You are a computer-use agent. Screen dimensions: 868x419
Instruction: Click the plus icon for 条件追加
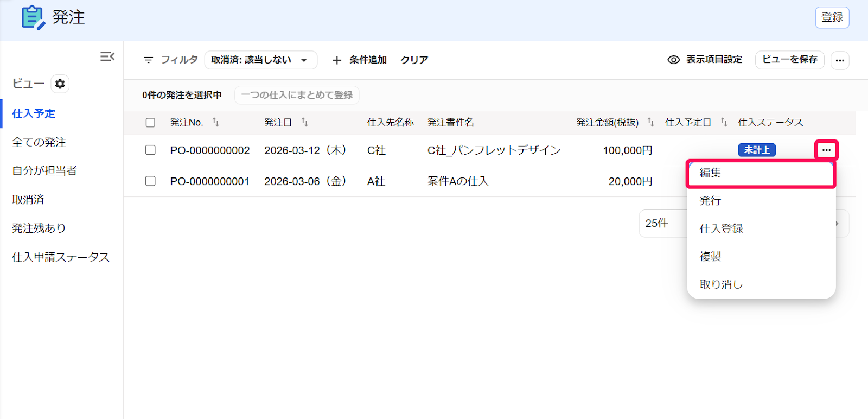[337, 60]
